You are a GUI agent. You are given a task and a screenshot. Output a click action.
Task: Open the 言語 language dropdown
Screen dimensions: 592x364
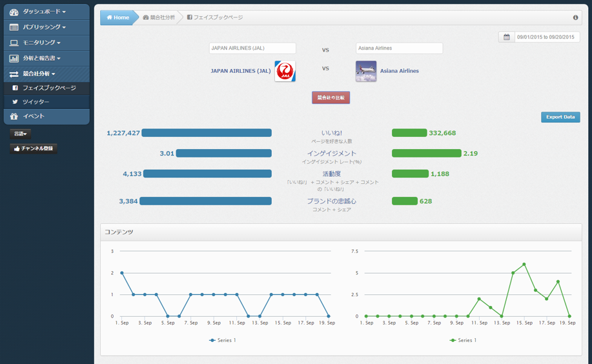pyautogui.click(x=21, y=134)
